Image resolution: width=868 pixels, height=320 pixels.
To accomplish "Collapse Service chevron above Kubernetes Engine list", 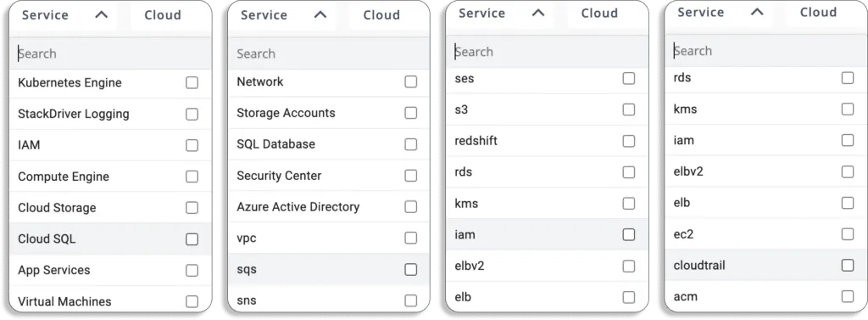I will (102, 15).
